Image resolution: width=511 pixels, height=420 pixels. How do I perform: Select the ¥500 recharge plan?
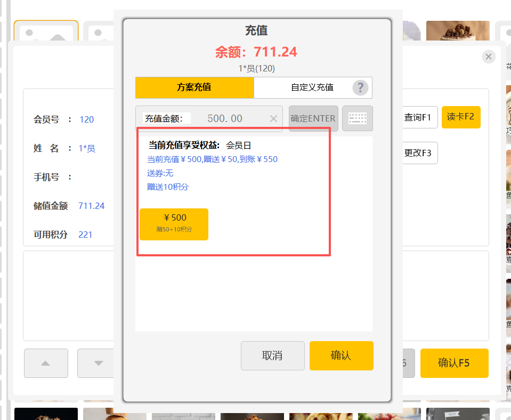pos(174,224)
